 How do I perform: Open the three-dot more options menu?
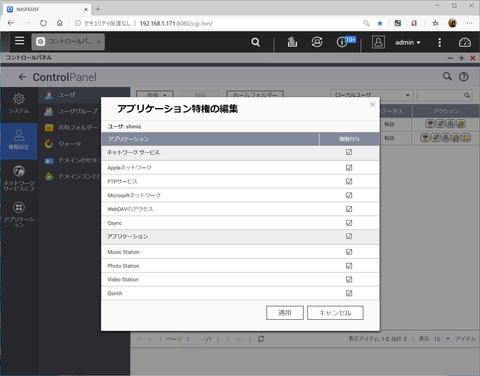(x=440, y=42)
